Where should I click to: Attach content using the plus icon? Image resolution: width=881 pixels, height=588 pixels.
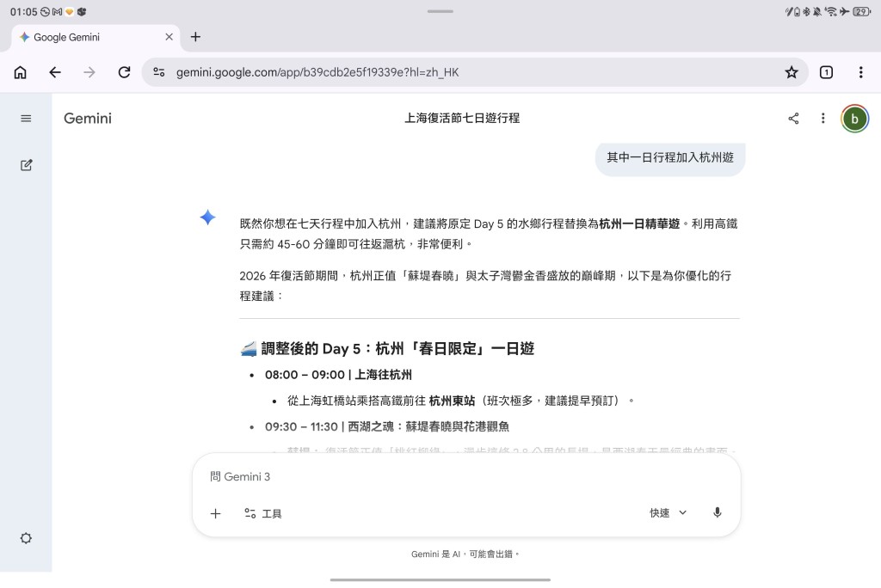(215, 512)
